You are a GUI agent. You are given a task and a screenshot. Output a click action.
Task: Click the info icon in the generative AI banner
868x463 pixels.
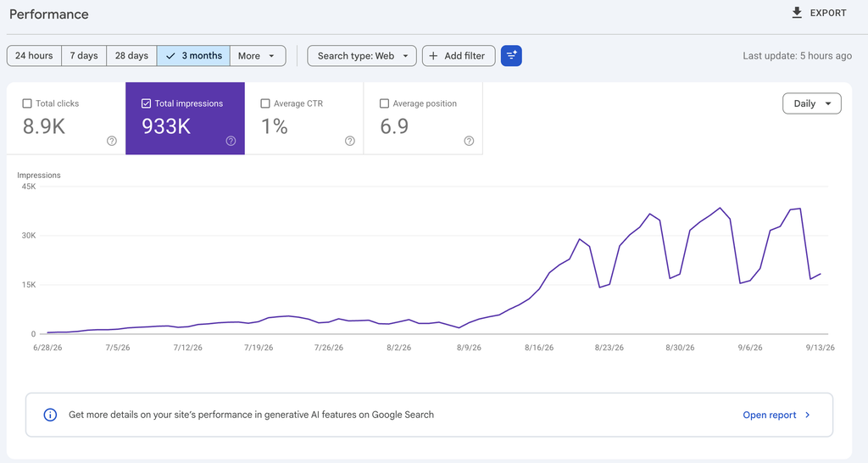point(50,415)
